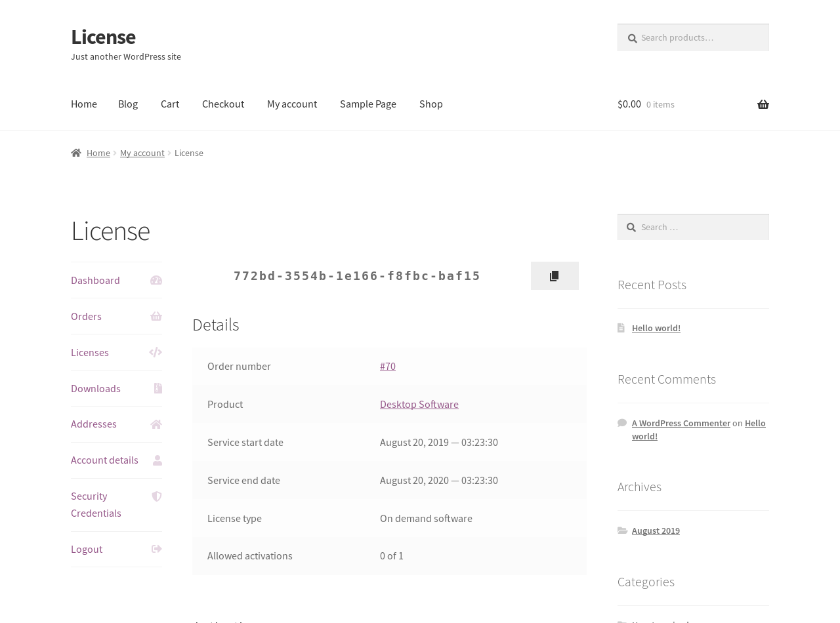Screen dimensions: 840x623
Task: Open order #70 link
Action: tap(388, 366)
